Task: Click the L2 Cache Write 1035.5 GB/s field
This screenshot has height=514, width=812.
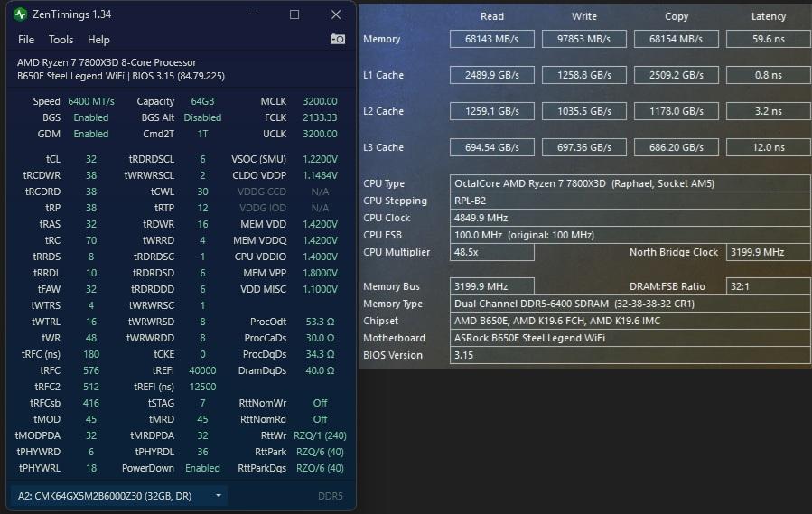Action: pyautogui.click(x=584, y=111)
